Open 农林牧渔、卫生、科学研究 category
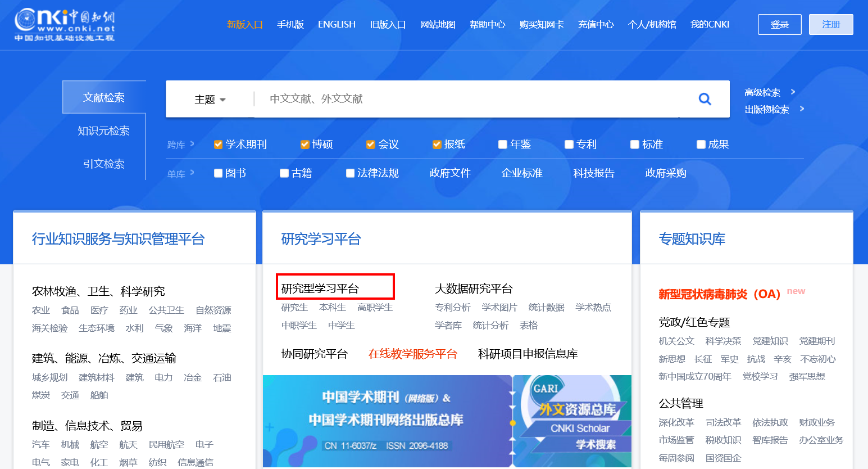 point(98,291)
